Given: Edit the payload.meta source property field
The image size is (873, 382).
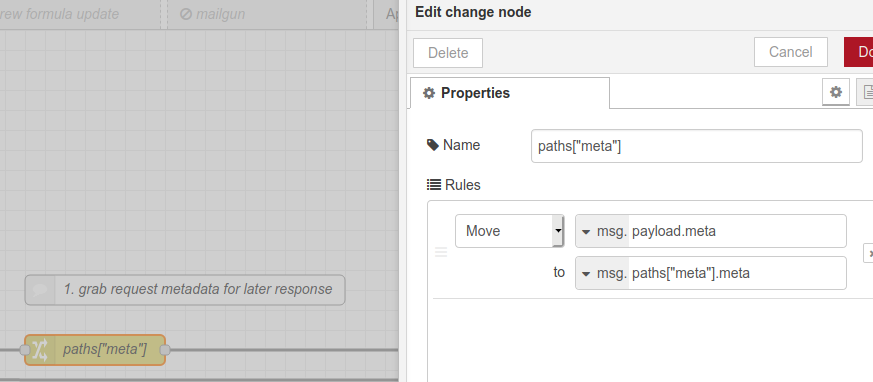Looking at the screenshot, I should (x=737, y=231).
